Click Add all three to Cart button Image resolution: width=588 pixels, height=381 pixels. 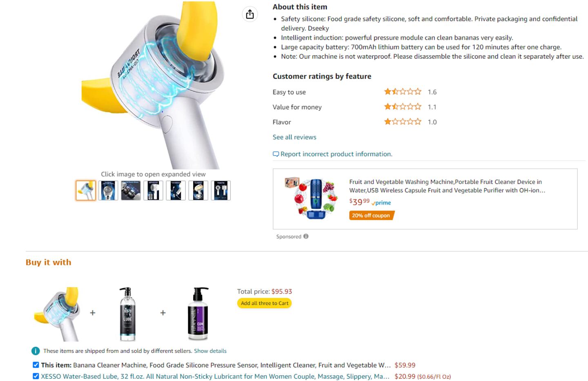[264, 303]
